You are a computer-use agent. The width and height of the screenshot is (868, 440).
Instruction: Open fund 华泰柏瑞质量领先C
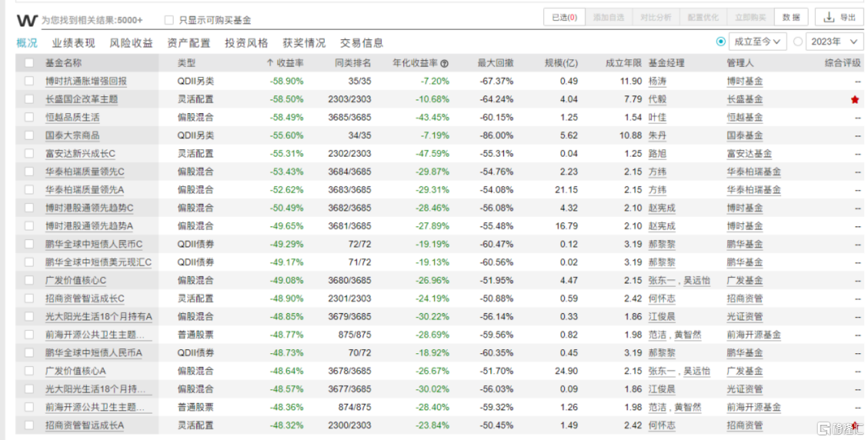(85, 172)
